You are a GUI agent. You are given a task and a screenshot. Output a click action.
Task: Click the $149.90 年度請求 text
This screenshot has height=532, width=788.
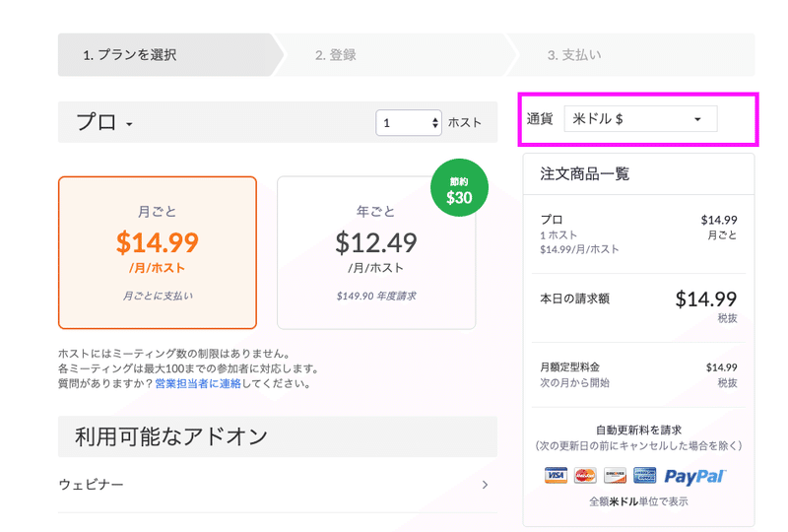click(x=376, y=297)
